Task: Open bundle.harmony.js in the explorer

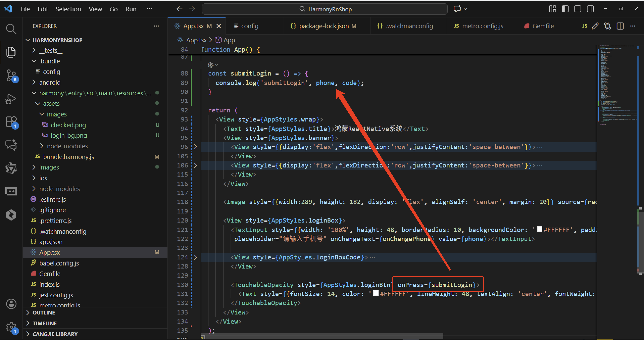Action: click(68, 157)
